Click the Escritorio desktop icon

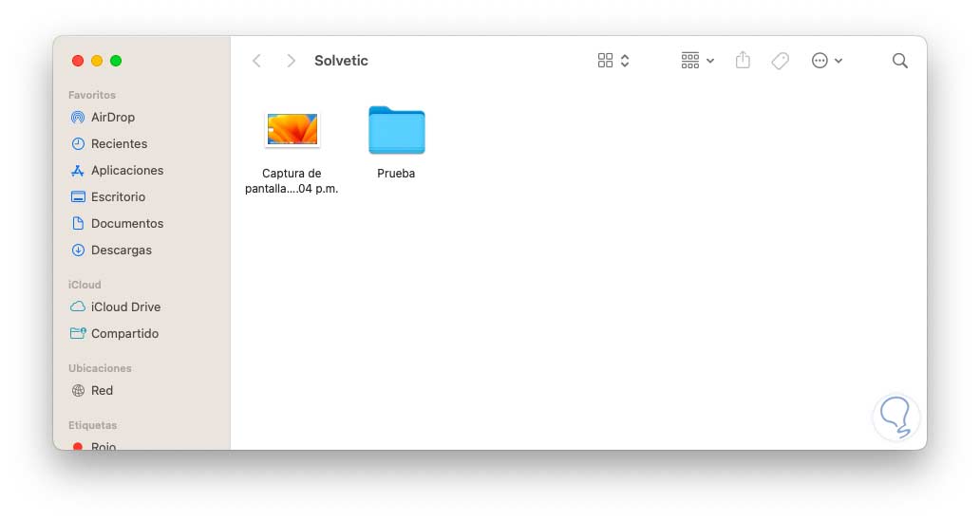(x=78, y=196)
